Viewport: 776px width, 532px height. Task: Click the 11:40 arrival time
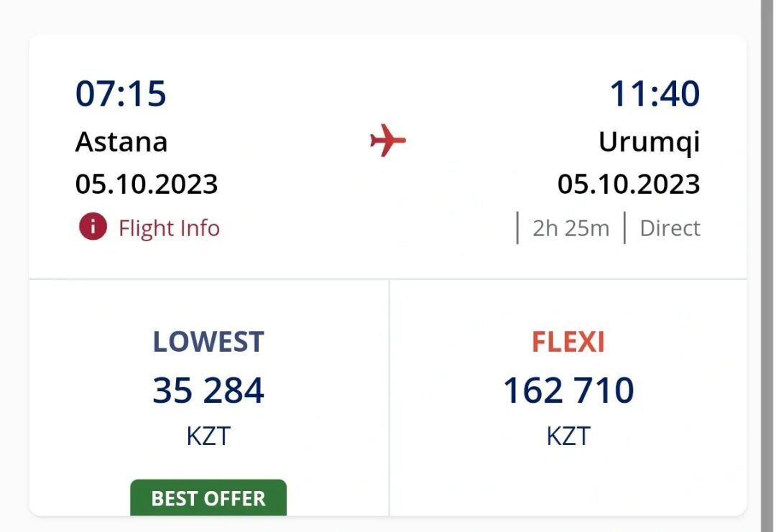coord(655,94)
